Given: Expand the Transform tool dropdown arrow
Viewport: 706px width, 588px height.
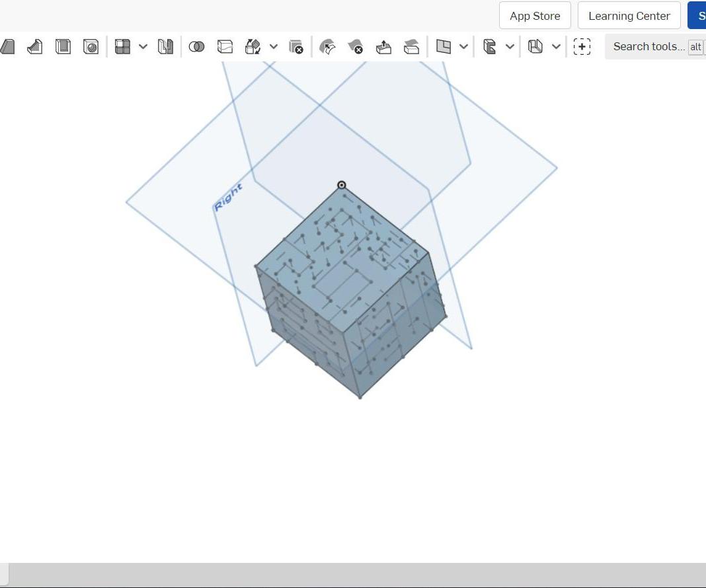Looking at the screenshot, I should coord(274,46).
